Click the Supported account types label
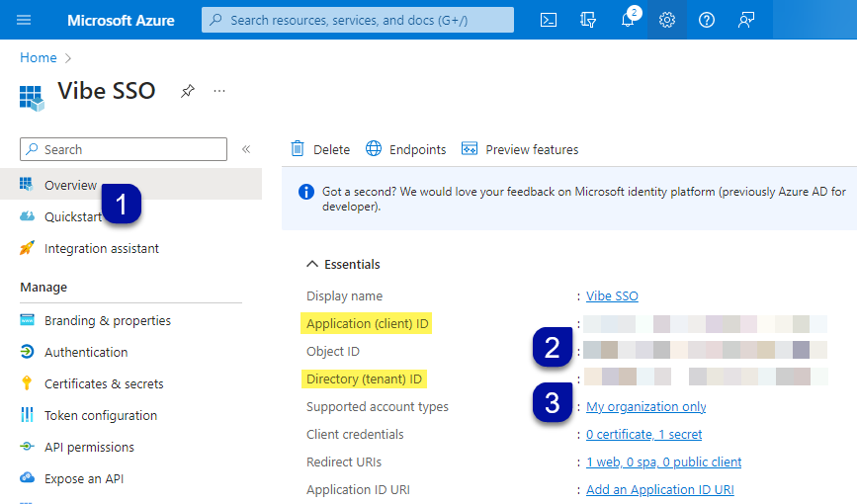This screenshot has height=504, width=857. pos(378,407)
